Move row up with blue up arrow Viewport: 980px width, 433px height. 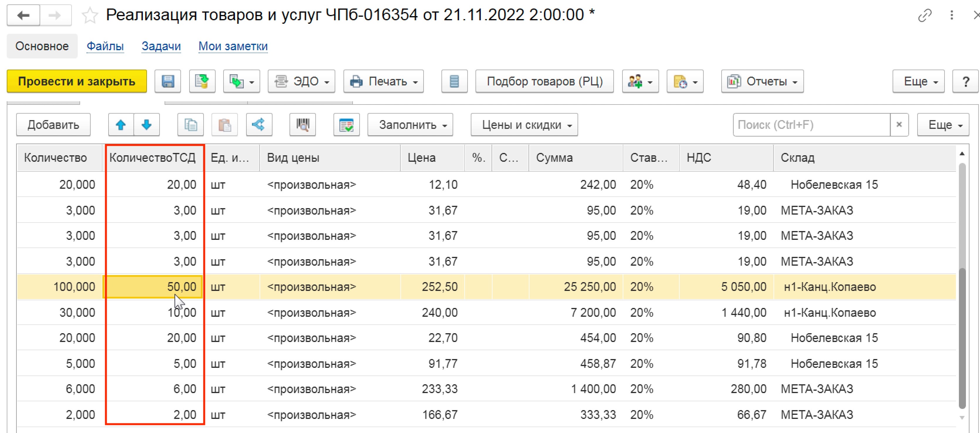pos(121,124)
